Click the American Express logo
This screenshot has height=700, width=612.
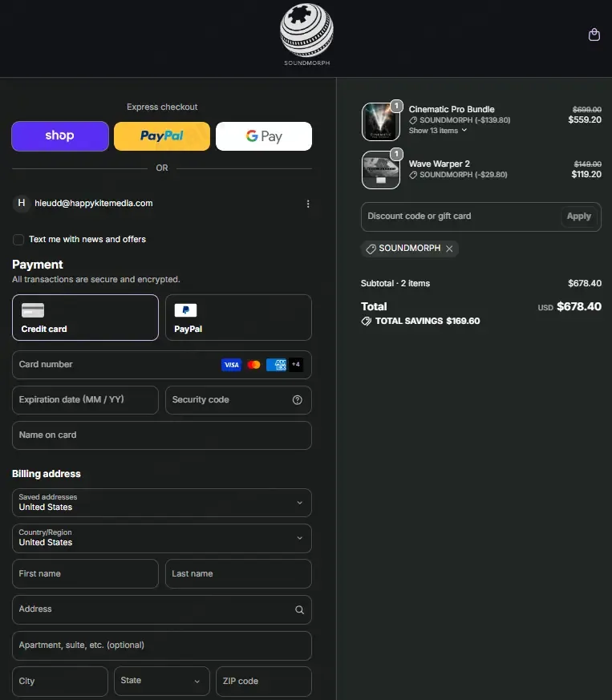point(276,365)
